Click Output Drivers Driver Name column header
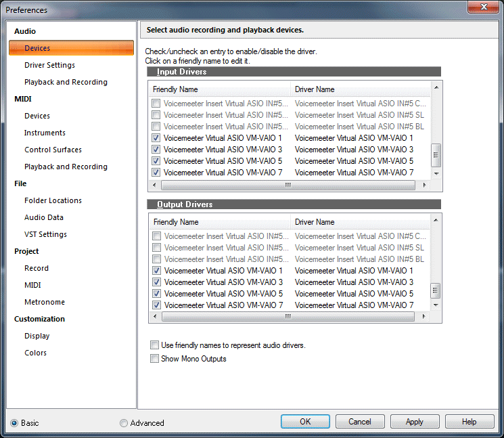The image size is (504, 438). [x=361, y=222]
